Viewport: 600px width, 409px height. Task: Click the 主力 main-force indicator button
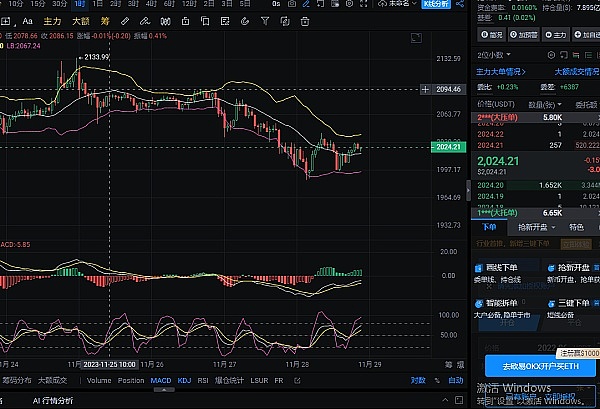[53, 20]
